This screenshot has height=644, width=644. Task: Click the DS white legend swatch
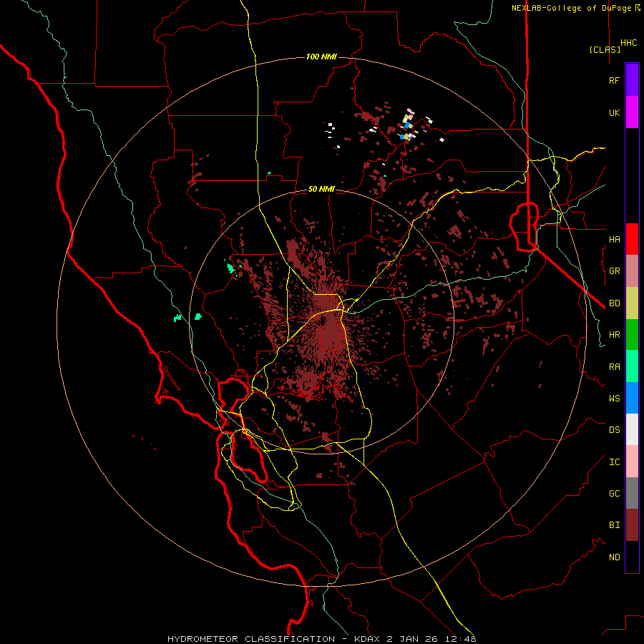pos(632,429)
